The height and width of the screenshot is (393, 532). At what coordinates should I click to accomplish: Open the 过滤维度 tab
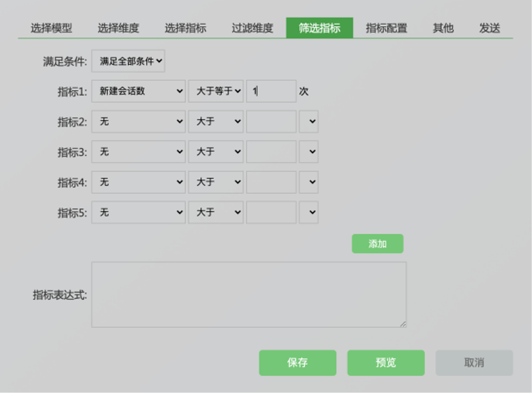pyautogui.click(x=252, y=28)
